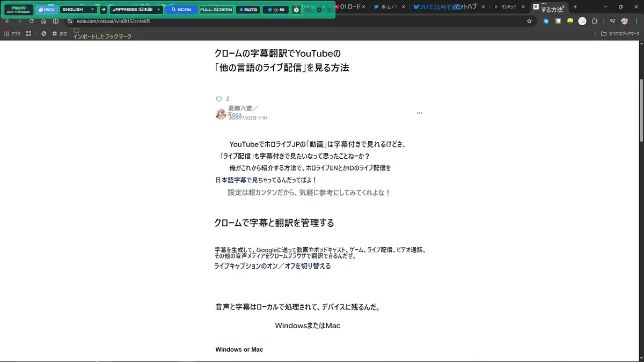Close the 01 ロード tab
The image size is (644, 362).
coord(364,7)
